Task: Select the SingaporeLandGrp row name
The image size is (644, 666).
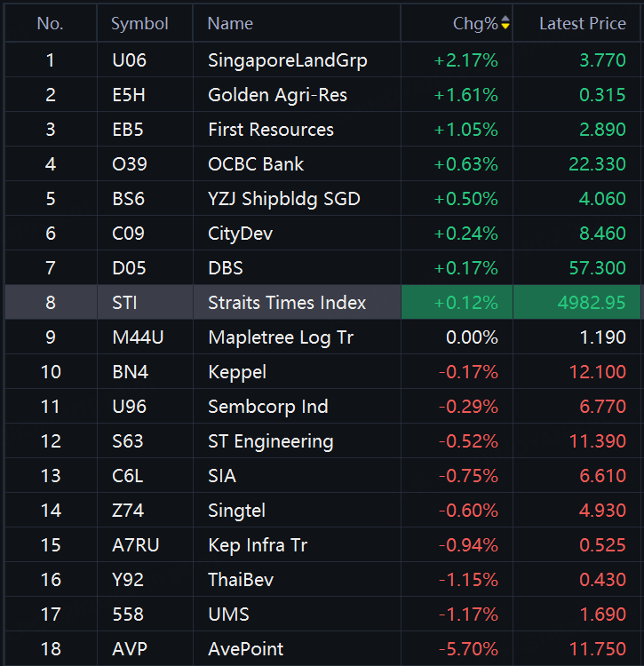Action: tap(288, 60)
